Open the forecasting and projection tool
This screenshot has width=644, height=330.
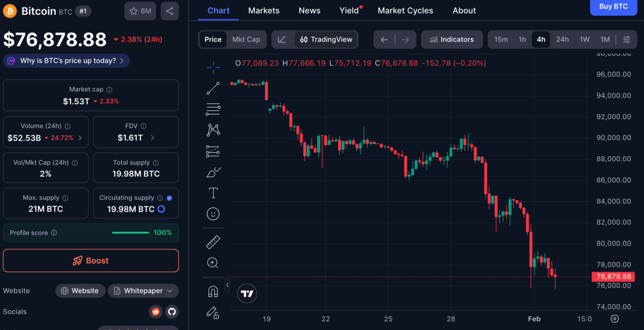[213, 151]
